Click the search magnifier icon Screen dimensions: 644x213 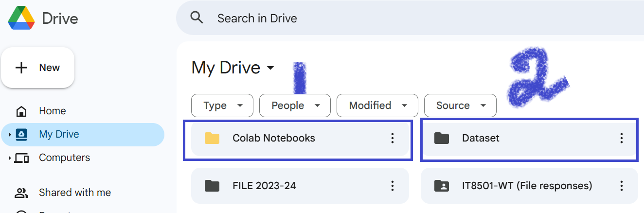[x=197, y=18]
